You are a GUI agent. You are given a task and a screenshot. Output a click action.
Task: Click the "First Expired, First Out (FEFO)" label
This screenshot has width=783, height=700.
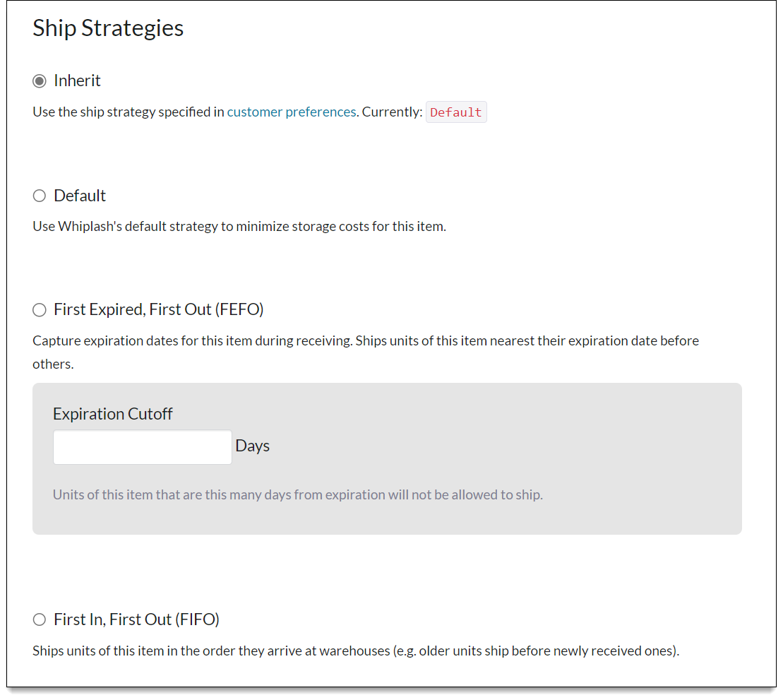click(159, 309)
